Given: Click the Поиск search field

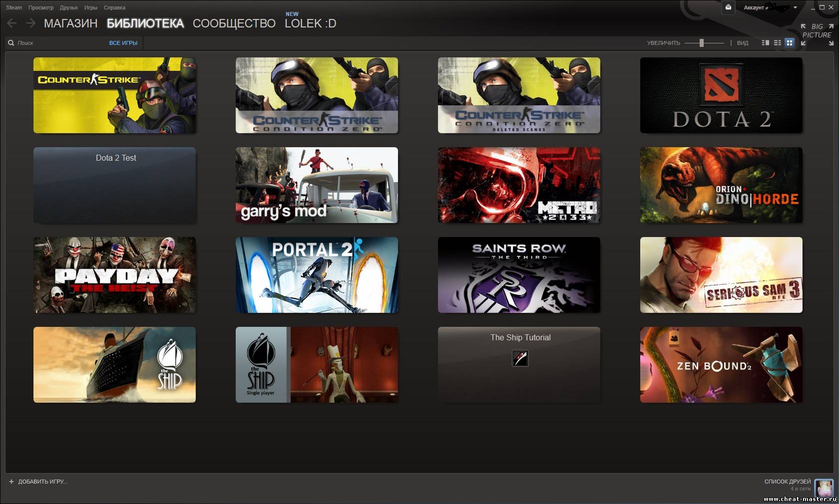Looking at the screenshot, I should (x=60, y=43).
